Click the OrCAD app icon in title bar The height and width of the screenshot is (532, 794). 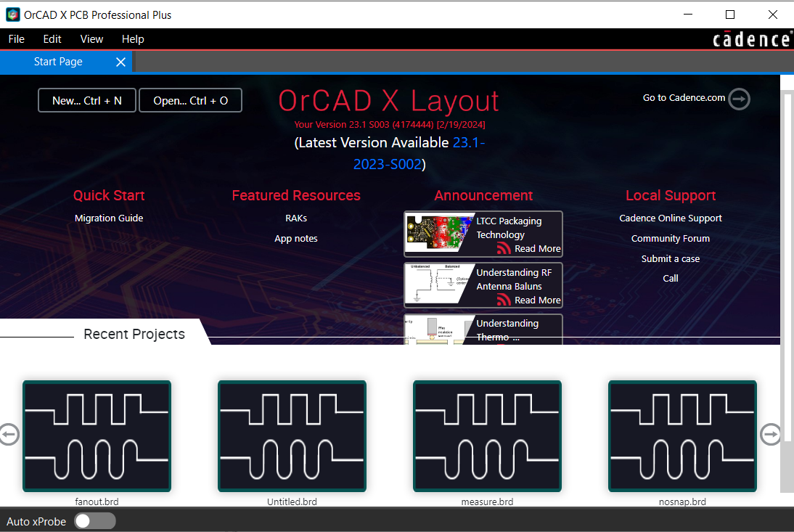pos(12,15)
